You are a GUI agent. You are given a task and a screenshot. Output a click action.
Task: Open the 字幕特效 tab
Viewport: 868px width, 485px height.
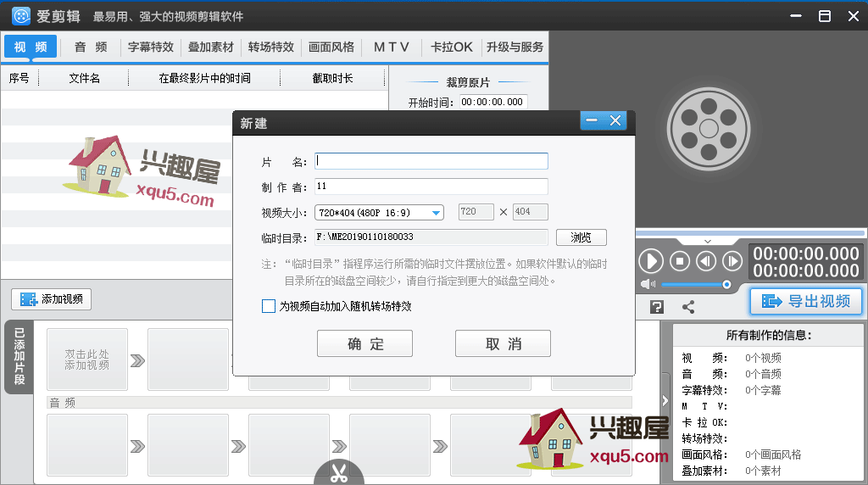(x=151, y=47)
